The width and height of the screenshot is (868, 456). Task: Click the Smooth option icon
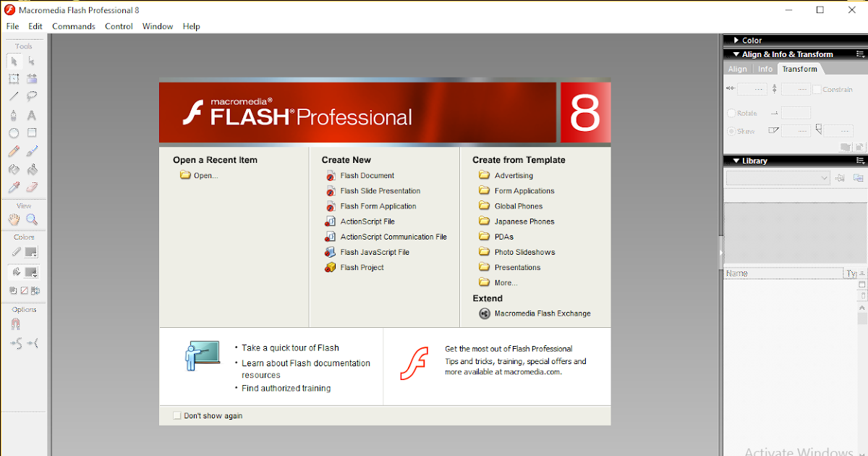pyautogui.click(x=15, y=342)
